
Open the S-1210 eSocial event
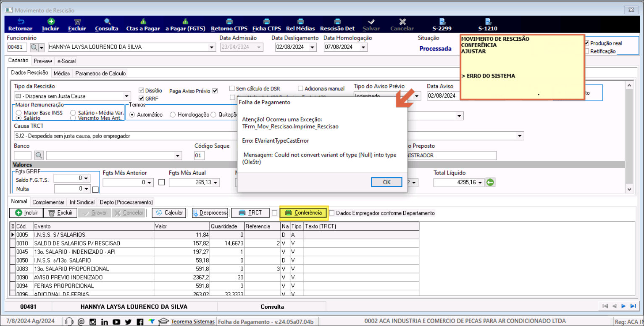point(488,21)
